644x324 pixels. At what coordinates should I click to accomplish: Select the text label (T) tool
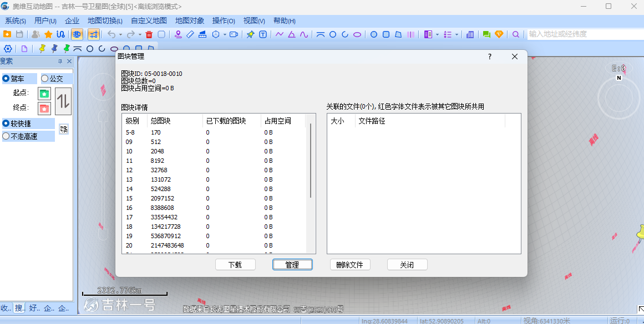pyautogui.click(x=263, y=34)
